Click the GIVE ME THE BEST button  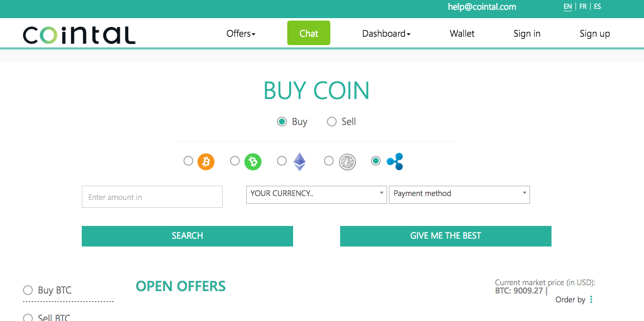446,236
